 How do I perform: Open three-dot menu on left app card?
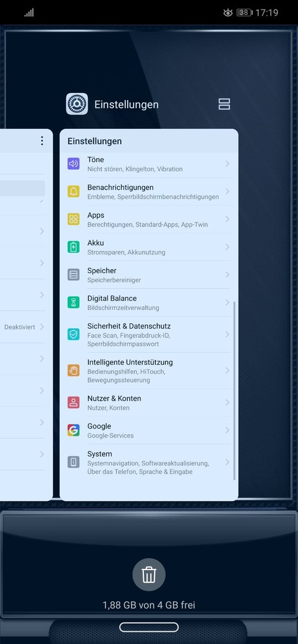coord(42,141)
